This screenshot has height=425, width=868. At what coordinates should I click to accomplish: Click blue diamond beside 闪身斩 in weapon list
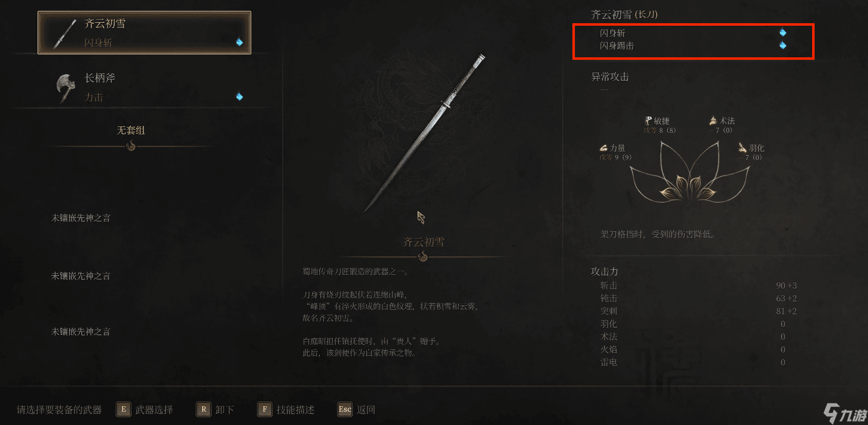[x=239, y=42]
